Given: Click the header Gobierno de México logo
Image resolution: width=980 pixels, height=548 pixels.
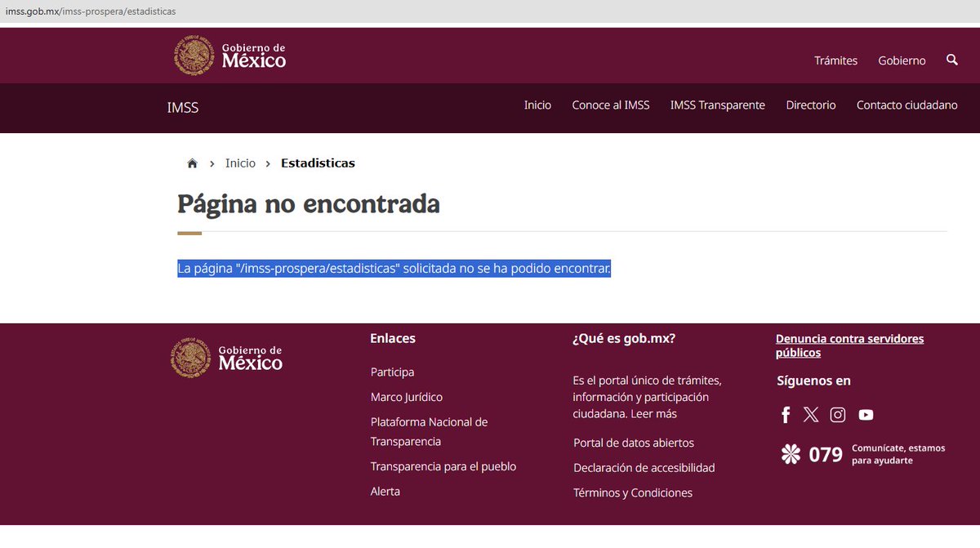Looking at the screenshot, I should [x=229, y=55].
